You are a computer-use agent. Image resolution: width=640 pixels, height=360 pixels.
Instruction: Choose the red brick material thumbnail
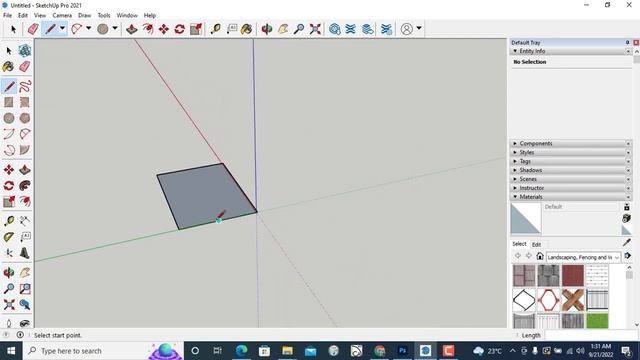click(x=573, y=275)
